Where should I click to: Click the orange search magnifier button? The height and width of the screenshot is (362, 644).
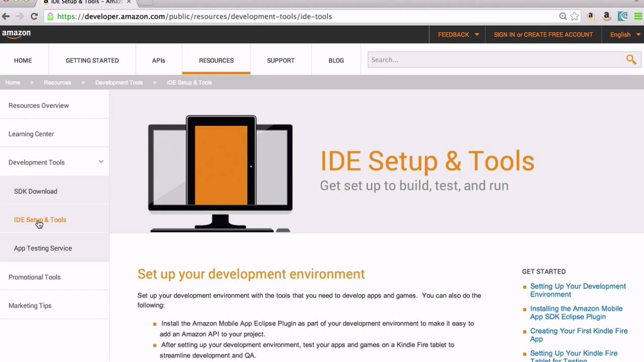pos(631,60)
